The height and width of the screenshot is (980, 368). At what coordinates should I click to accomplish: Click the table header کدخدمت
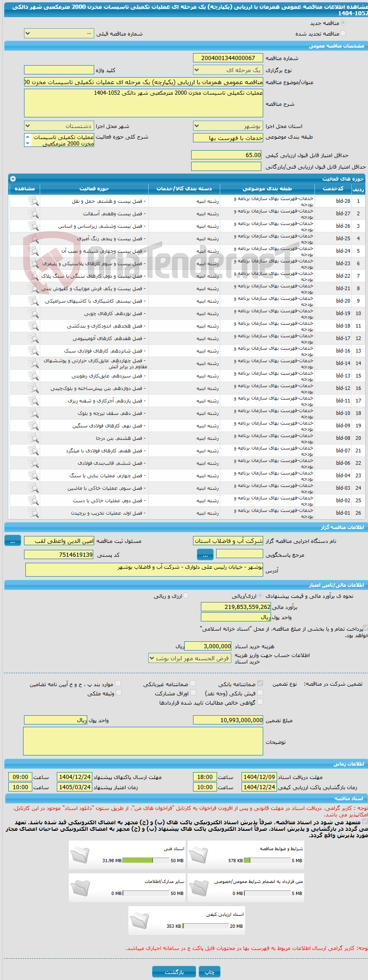(333, 189)
